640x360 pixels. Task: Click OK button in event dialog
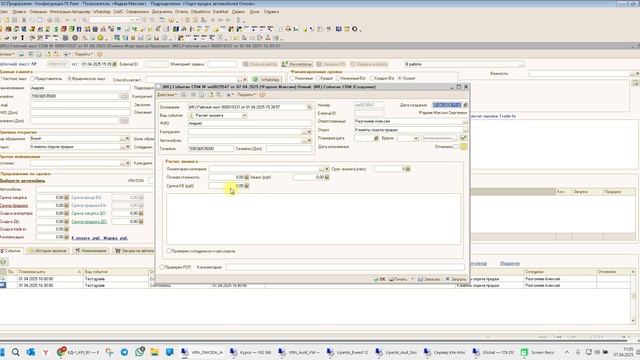(x=380, y=279)
